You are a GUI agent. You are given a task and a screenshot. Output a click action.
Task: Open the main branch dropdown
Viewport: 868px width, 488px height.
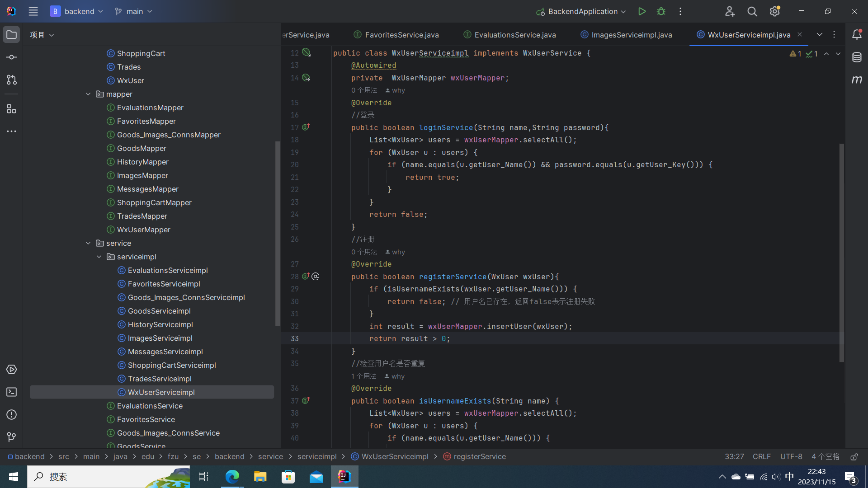133,11
